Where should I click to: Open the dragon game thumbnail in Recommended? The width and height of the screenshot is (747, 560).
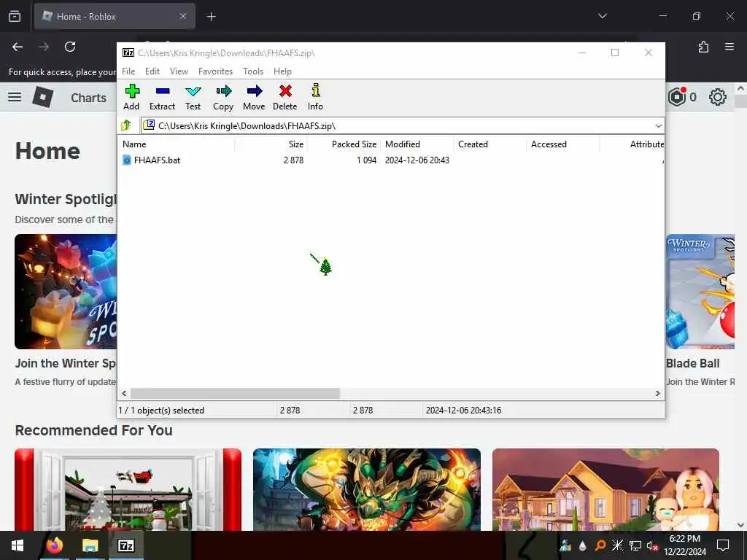(367, 489)
